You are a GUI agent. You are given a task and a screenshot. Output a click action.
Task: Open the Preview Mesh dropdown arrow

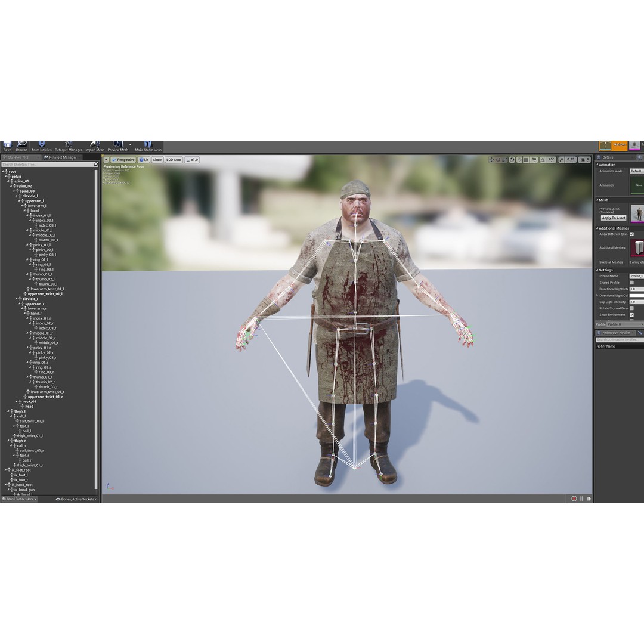pyautogui.click(x=131, y=144)
